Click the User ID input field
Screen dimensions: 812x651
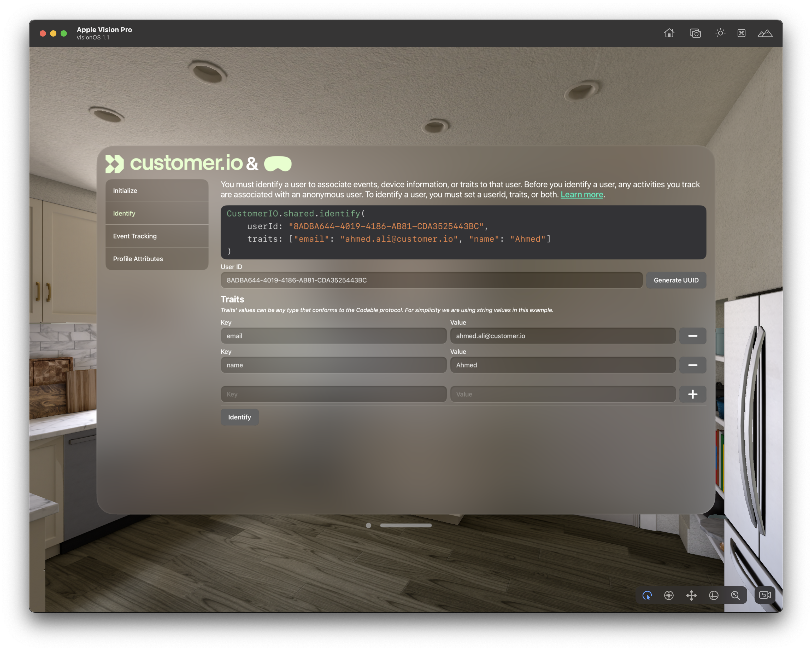(x=432, y=280)
